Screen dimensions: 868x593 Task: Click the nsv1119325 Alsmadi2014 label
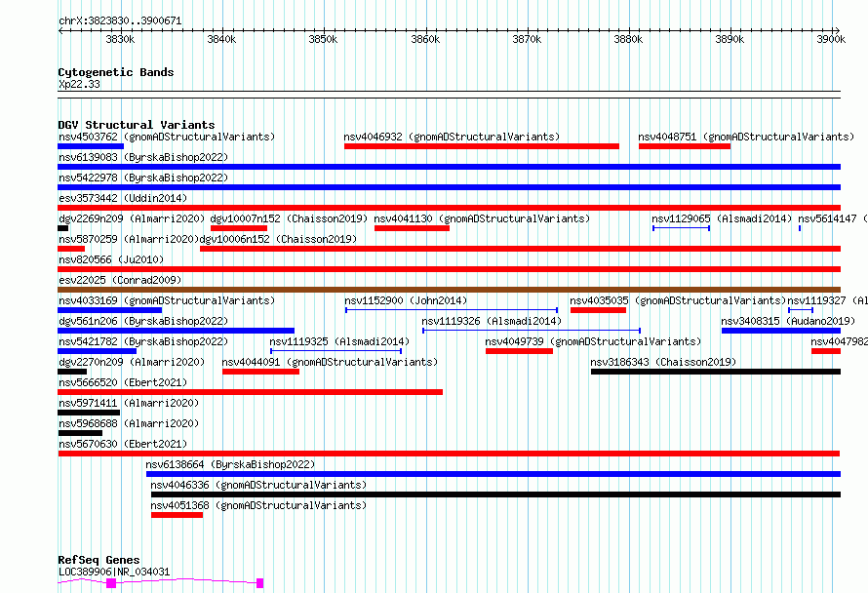coord(340,341)
